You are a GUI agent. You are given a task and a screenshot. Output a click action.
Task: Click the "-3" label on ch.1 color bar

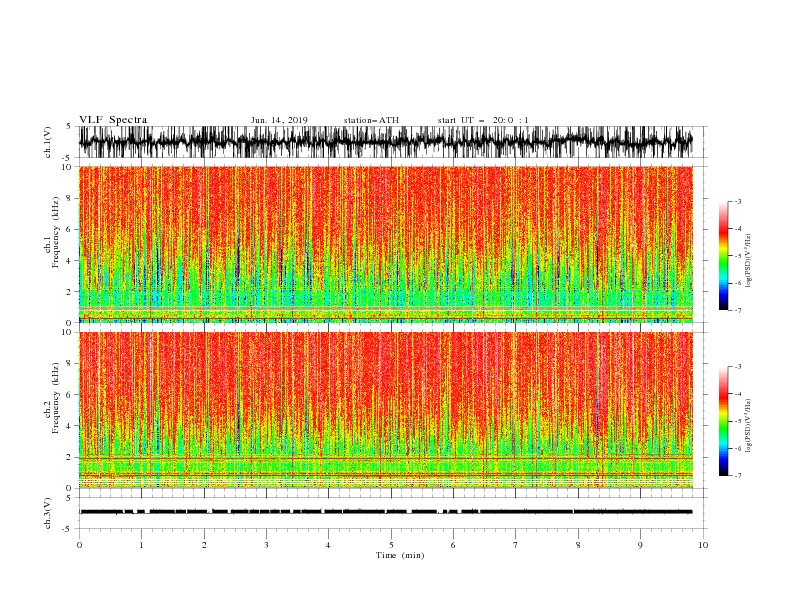point(738,201)
